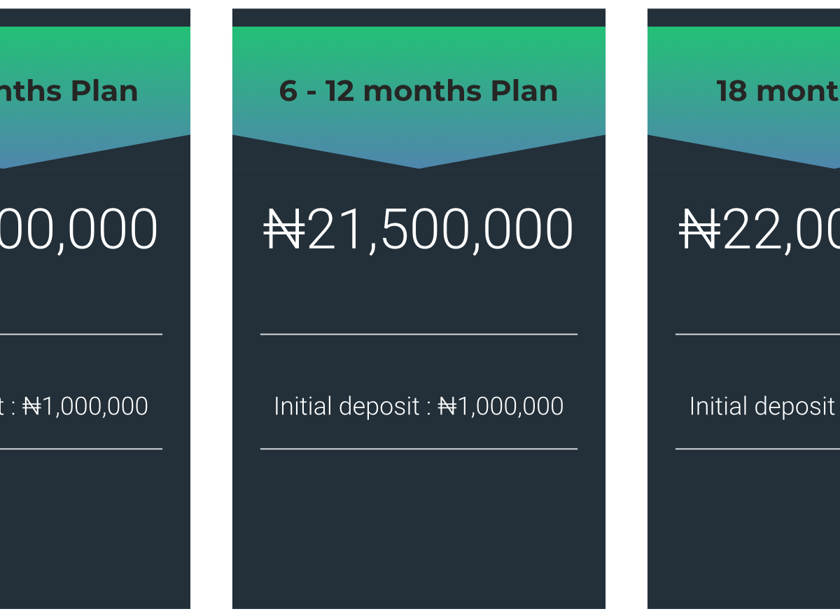Click the Naira symbol before 21,500,000
The height and width of the screenshot is (616, 840).
point(284,230)
